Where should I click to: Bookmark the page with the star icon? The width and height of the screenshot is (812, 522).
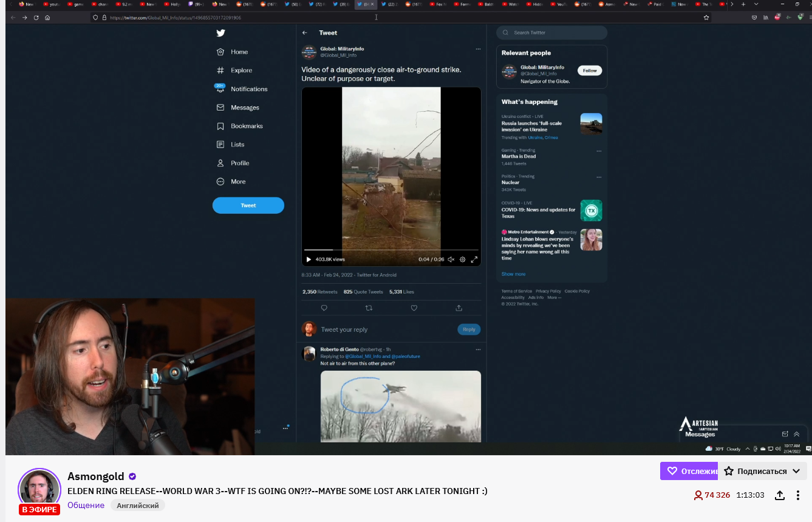706,18
